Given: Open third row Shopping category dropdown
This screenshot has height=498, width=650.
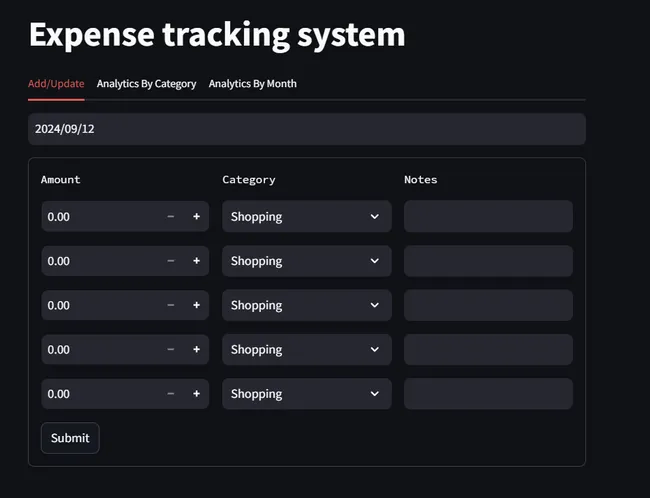Looking at the screenshot, I should pyautogui.click(x=307, y=305).
